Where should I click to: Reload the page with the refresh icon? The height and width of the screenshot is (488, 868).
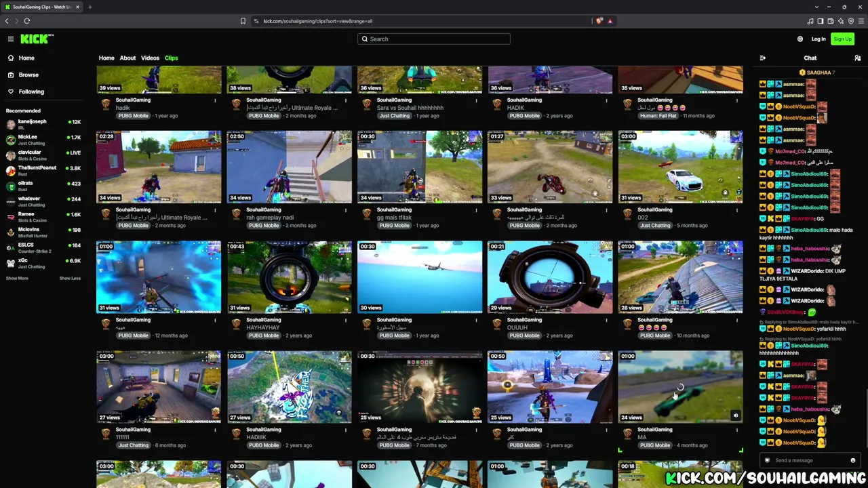click(27, 21)
